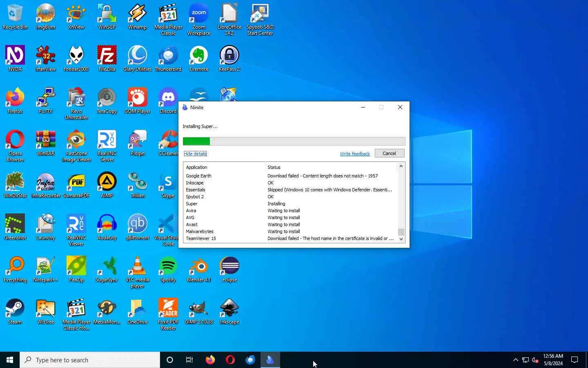Select the Revo Uninstaller icon

tap(76, 104)
